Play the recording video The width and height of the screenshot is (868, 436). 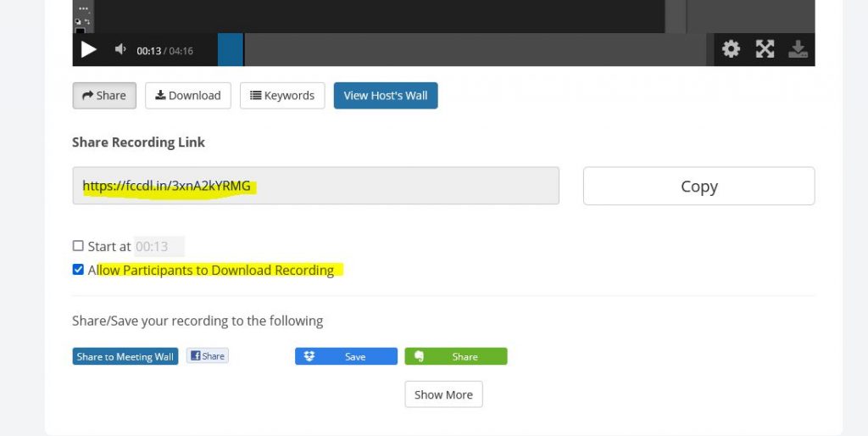(x=88, y=50)
